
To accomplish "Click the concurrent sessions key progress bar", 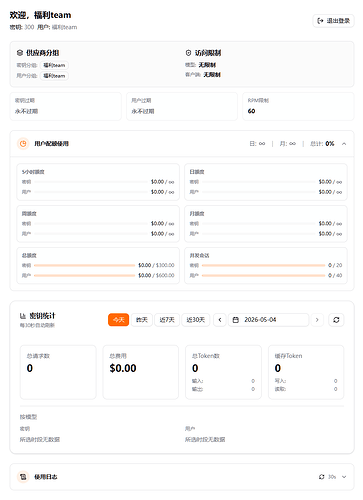I will [x=263, y=265].
